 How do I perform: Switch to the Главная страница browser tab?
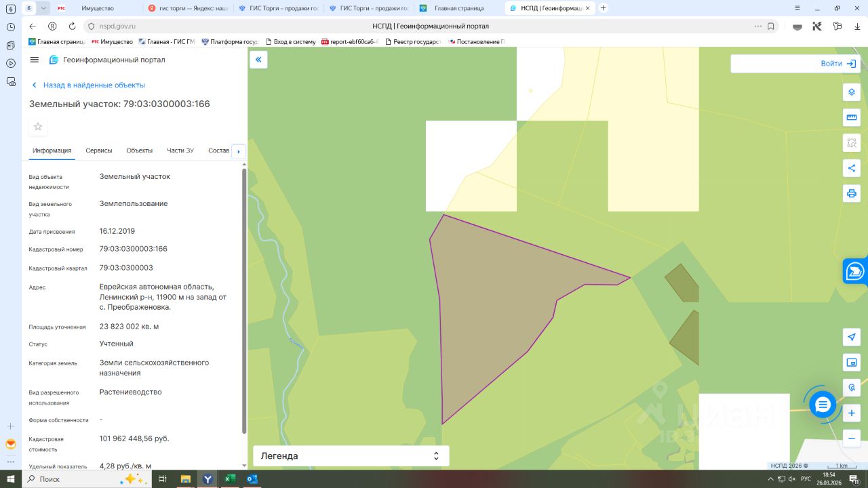point(459,8)
